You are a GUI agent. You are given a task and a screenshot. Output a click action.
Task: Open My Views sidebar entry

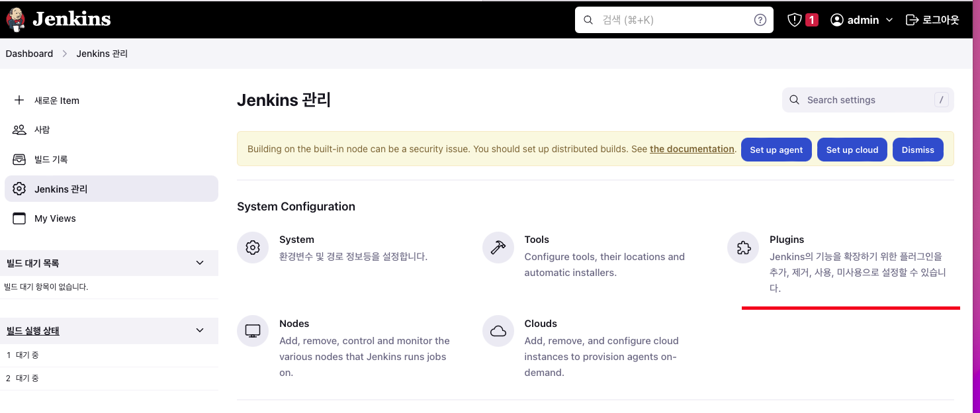(111, 218)
